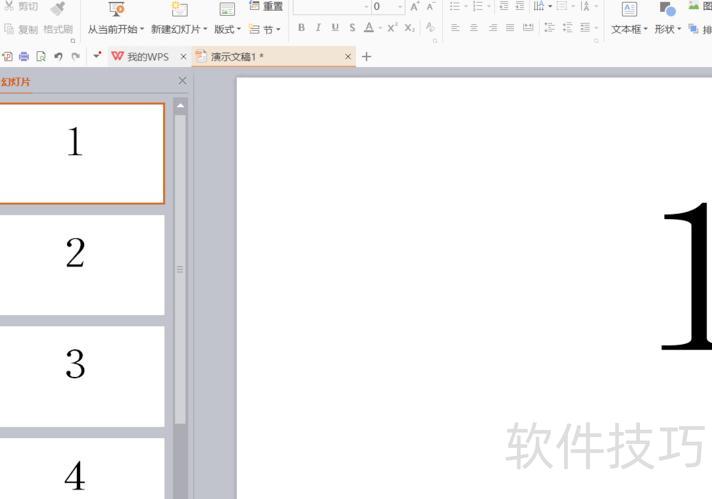
Task: Open the font color dropdown arrow
Action: (x=380, y=28)
